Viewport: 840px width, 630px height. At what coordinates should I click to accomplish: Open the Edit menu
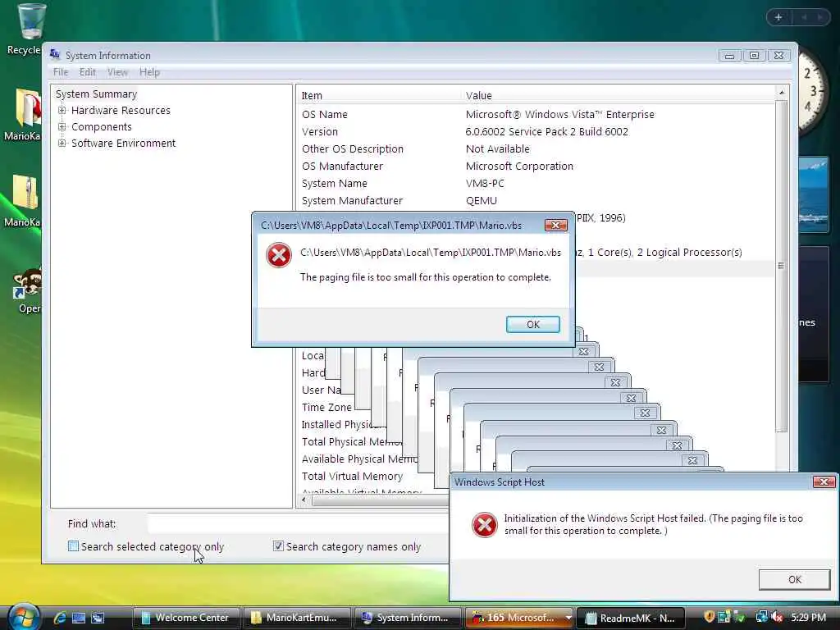pos(87,72)
